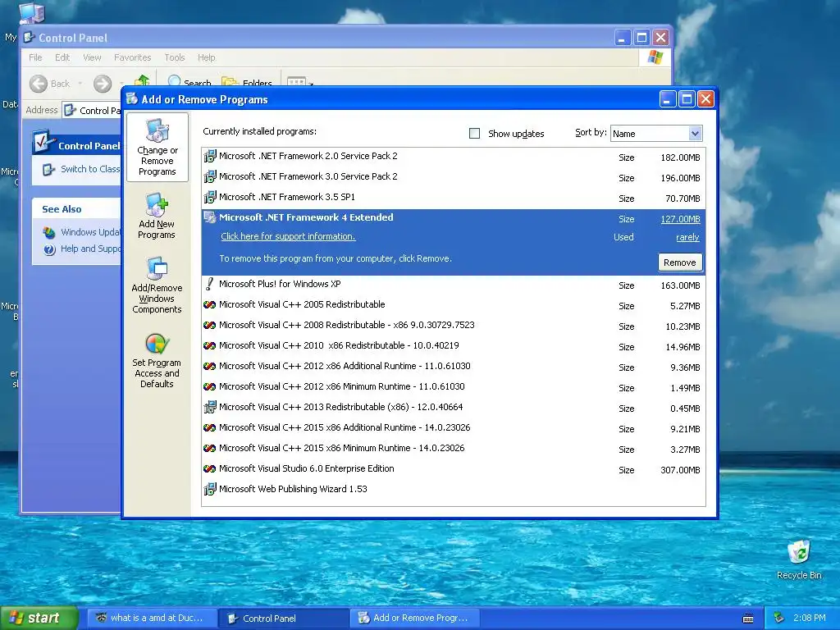Select Microsoft Plus! for Windows XP row
Image resolution: width=840 pixels, height=630 pixels.
pyautogui.click(x=453, y=285)
